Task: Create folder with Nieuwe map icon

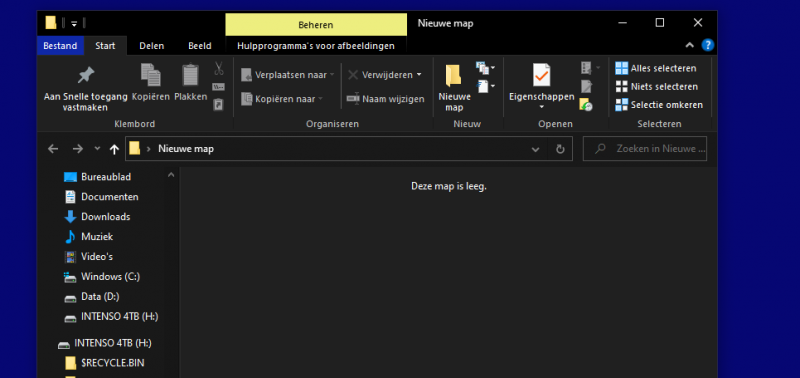Action: tap(454, 76)
